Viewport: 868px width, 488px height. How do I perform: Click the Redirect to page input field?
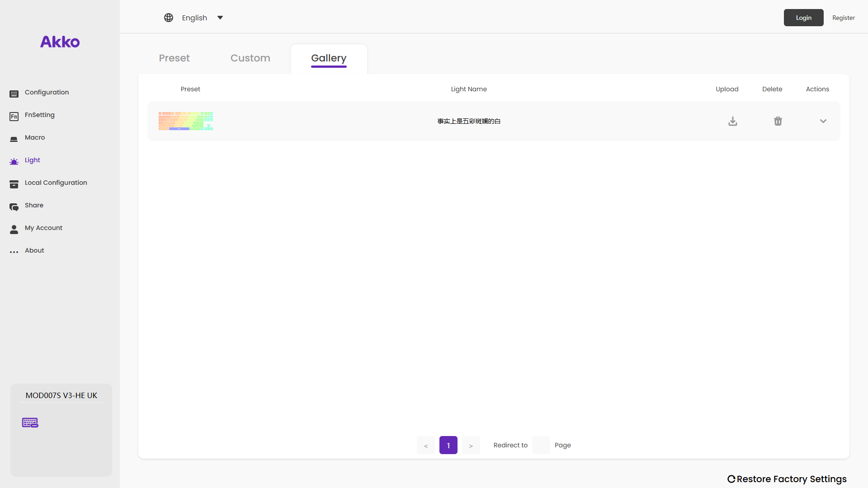pos(541,445)
